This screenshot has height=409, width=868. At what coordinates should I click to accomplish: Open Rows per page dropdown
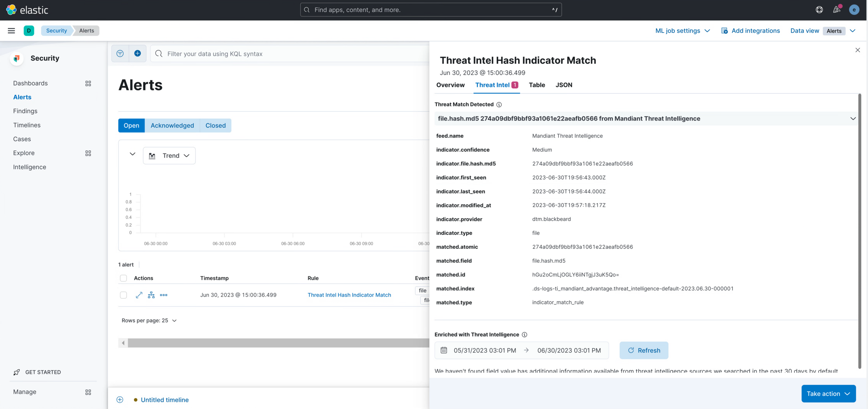click(x=149, y=321)
